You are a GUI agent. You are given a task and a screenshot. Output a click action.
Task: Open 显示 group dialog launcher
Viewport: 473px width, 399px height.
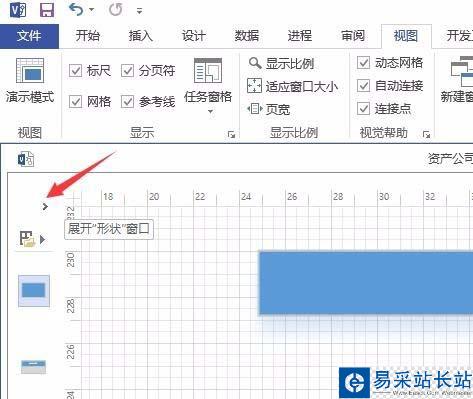pyautogui.click(x=231, y=135)
